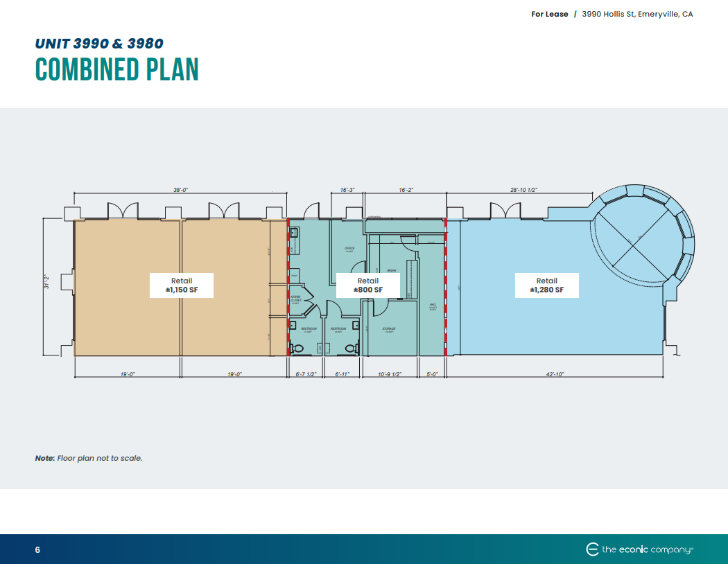Toggle the Retail ±1,280 SF label

tap(547, 285)
